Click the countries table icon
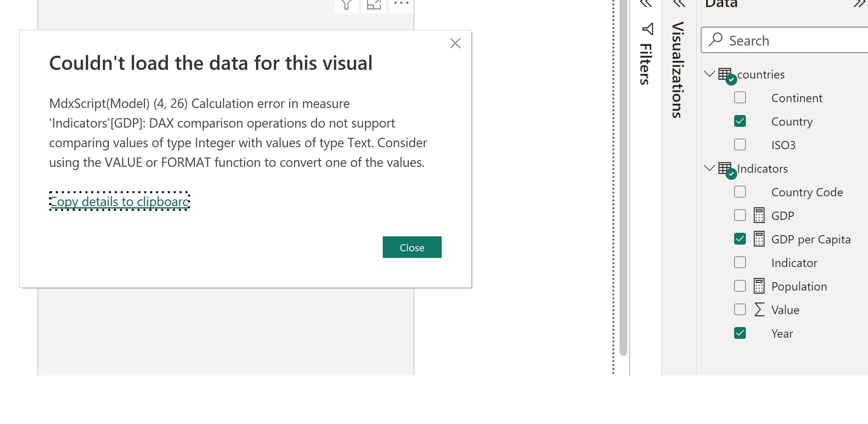The width and height of the screenshot is (868, 424). (x=725, y=75)
